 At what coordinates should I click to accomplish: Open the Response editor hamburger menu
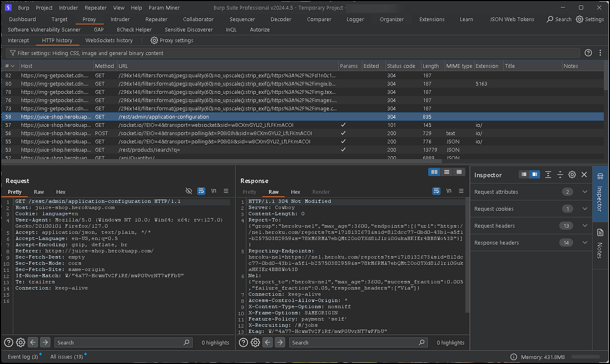click(461, 191)
